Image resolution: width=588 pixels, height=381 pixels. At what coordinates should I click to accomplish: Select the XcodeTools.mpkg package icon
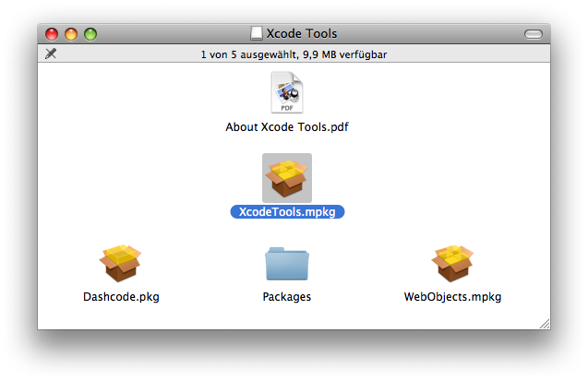click(x=287, y=178)
